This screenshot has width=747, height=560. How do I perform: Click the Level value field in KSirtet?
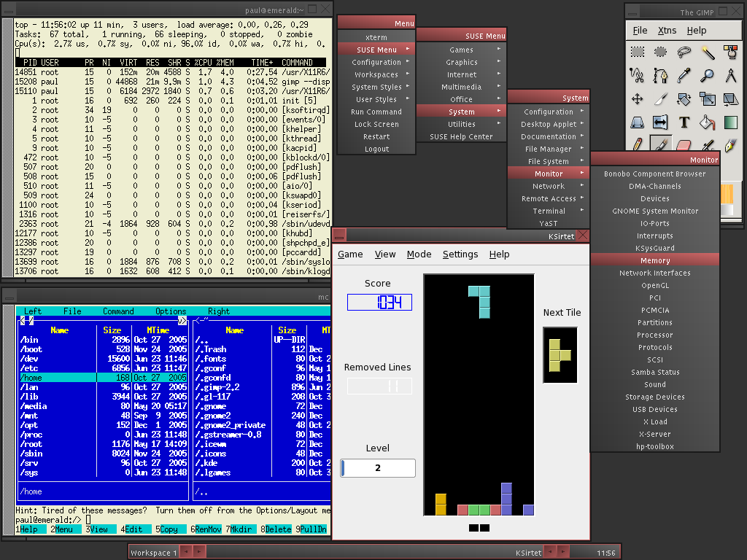tap(378, 467)
